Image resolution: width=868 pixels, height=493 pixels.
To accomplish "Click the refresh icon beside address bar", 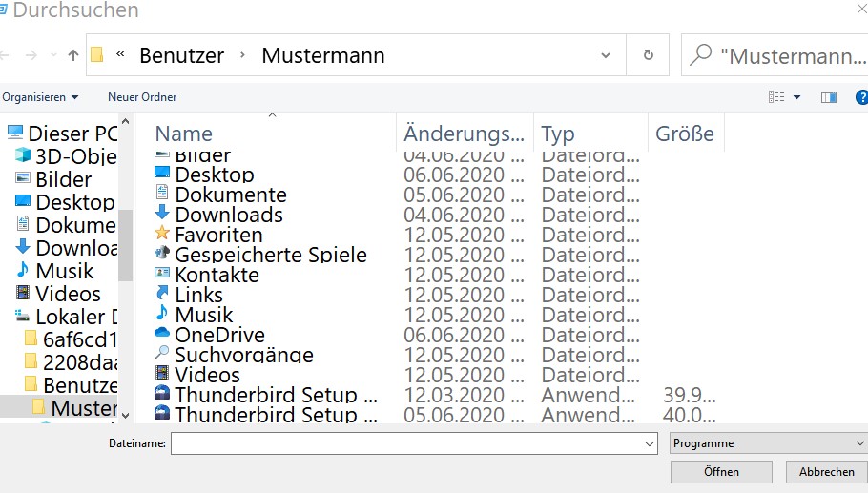I will click(x=649, y=55).
